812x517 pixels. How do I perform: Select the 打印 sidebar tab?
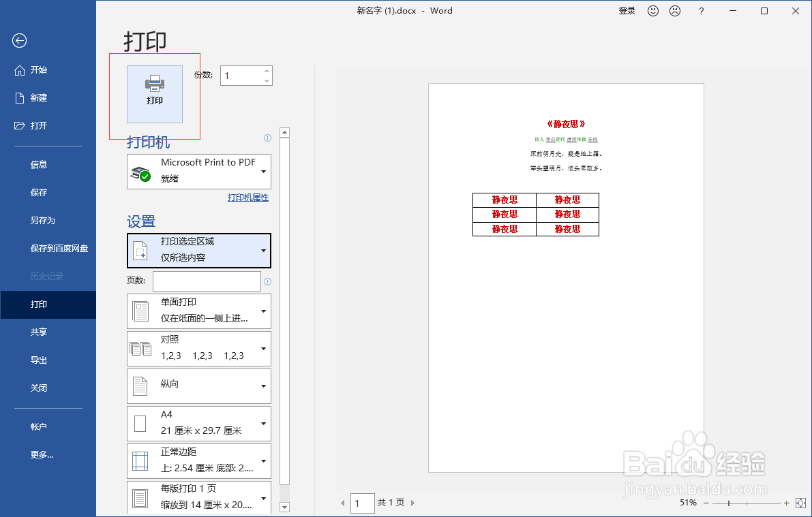(48, 304)
